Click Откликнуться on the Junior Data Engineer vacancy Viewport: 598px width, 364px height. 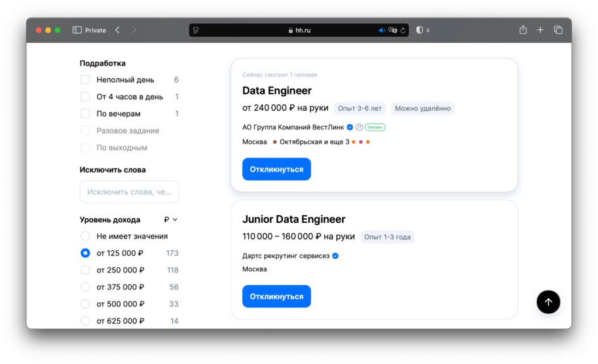(x=276, y=296)
